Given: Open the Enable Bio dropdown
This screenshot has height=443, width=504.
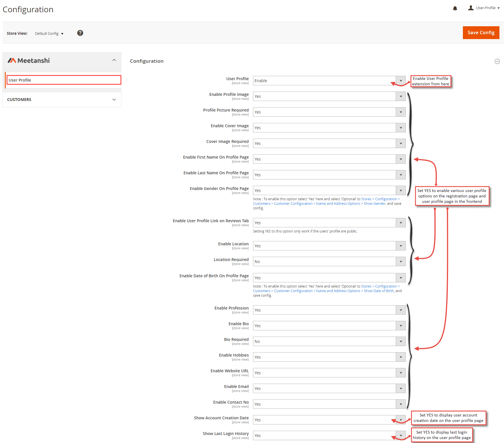Looking at the screenshot, I should (401, 325).
